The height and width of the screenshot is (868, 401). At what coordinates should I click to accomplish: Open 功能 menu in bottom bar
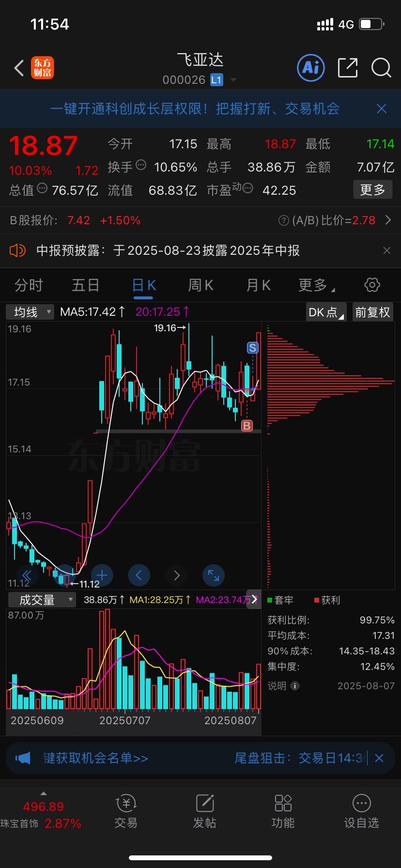tap(283, 812)
